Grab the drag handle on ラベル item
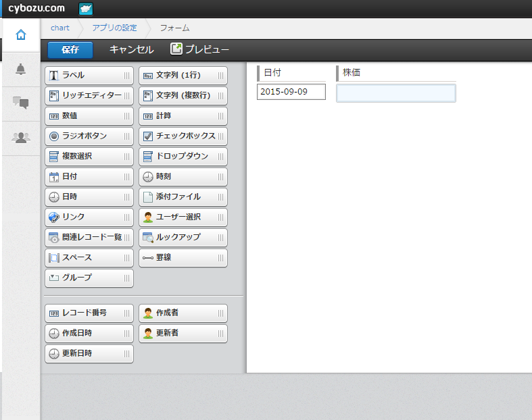Screen dimensions: 532x420 pos(126,76)
